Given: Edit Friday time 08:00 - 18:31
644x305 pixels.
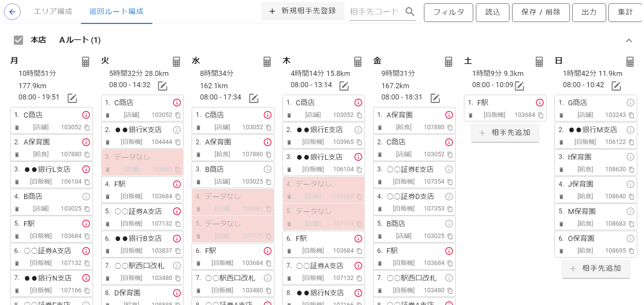Looking at the screenshot, I should click(435, 98).
